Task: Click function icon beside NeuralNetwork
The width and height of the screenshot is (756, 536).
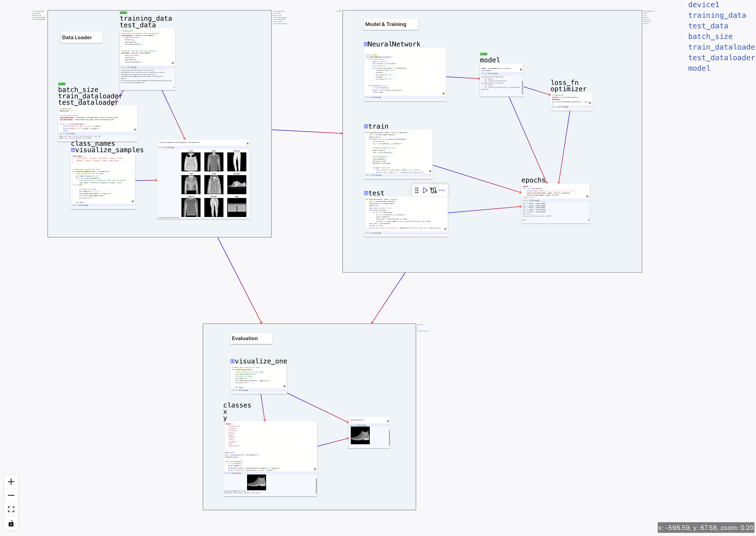Action: pos(366,44)
